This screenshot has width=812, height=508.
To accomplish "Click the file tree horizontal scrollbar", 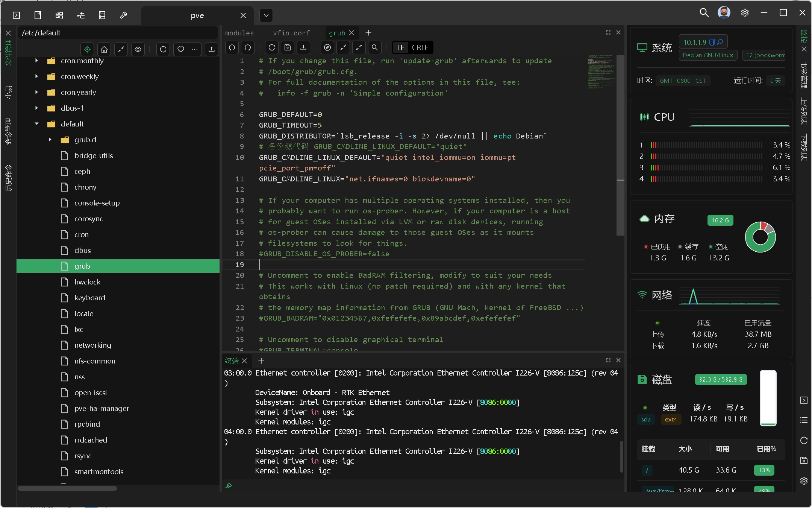I will (x=68, y=488).
